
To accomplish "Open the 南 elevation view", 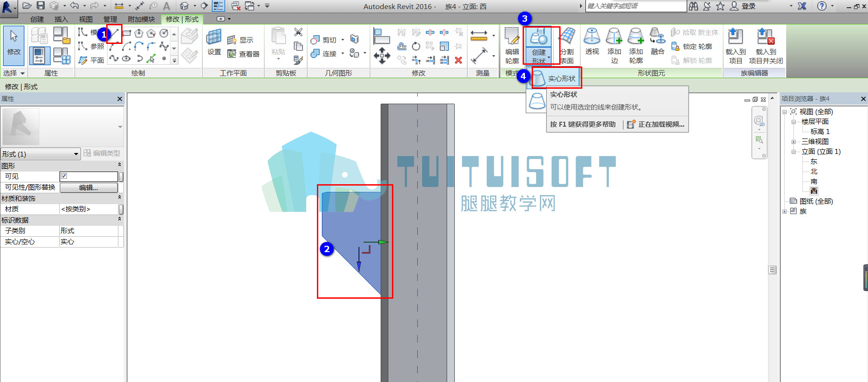I will pyautogui.click(x=814, y=181).
